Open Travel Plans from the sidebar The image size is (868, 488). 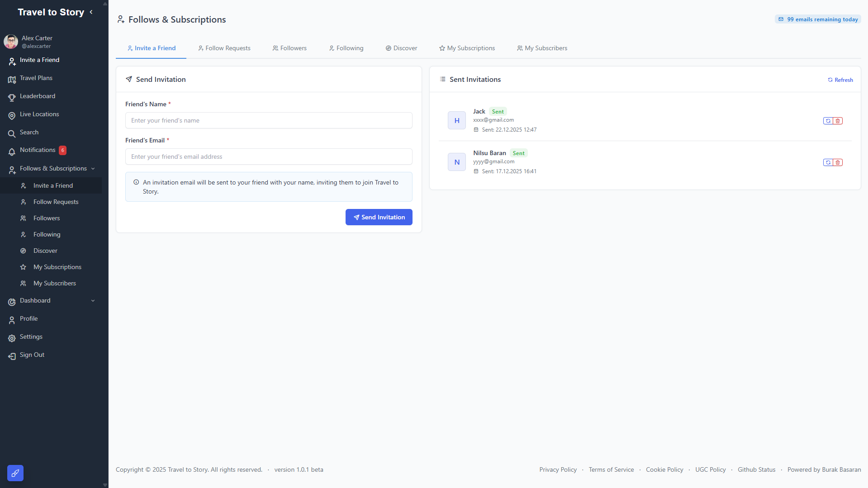[36, 78]
